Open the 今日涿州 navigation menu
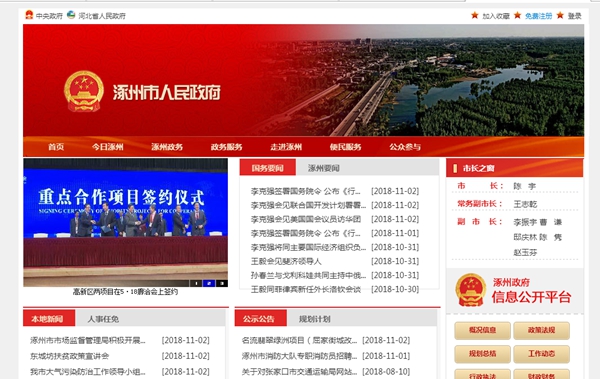The height and width of the screenshot is (379, 600). click(108, 147)
